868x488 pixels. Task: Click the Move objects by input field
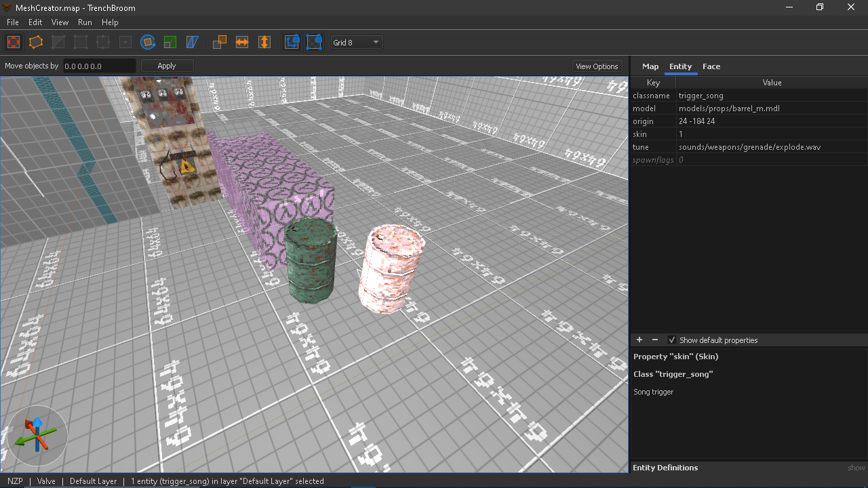tap(99, 66)
